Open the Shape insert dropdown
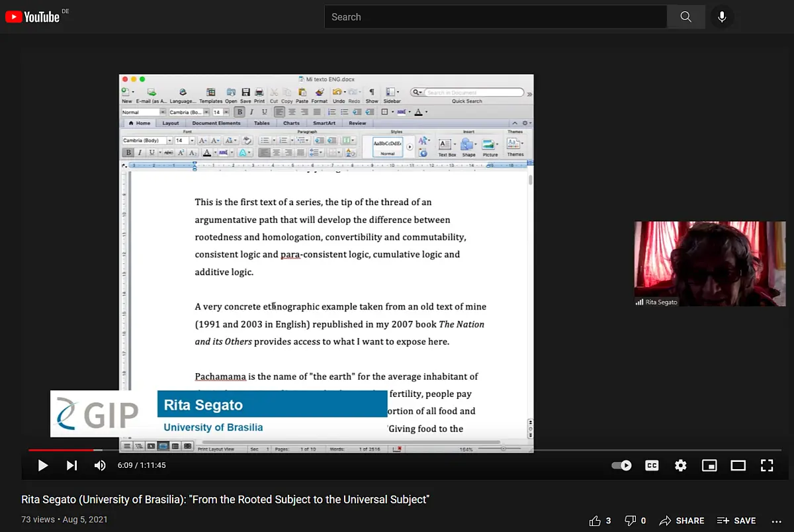Image resolution: width=794 pixels, height=532 pixels. pyautogui.click(x=476, y=144)
